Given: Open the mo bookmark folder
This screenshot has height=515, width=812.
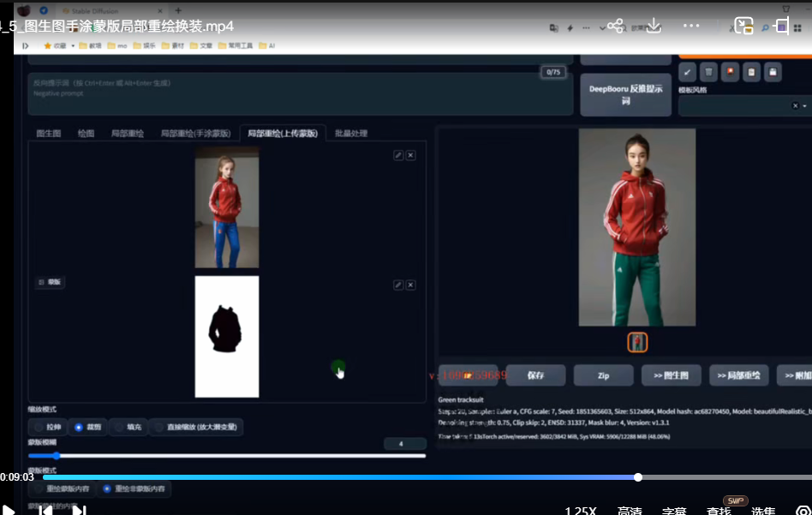Looking at the screenshot, I should click(x=117, y=45).
